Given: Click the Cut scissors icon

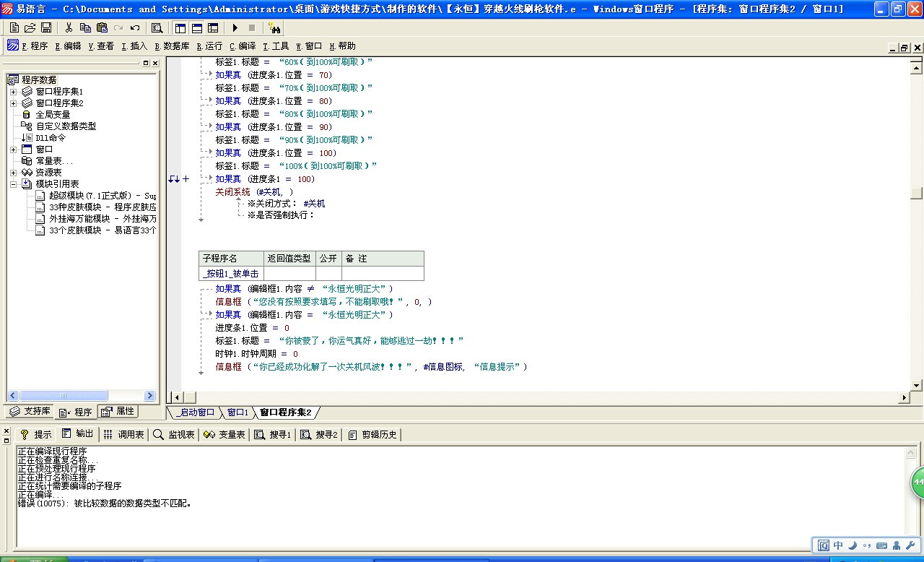Looking at the screenshot, I should [x=69, y=27].
